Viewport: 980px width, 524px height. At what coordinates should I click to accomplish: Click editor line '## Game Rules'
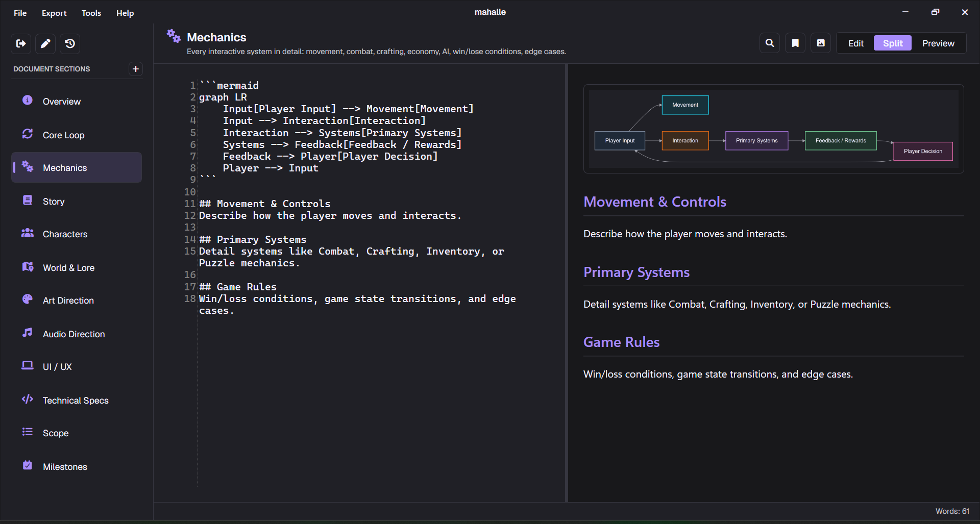[238, 287]
